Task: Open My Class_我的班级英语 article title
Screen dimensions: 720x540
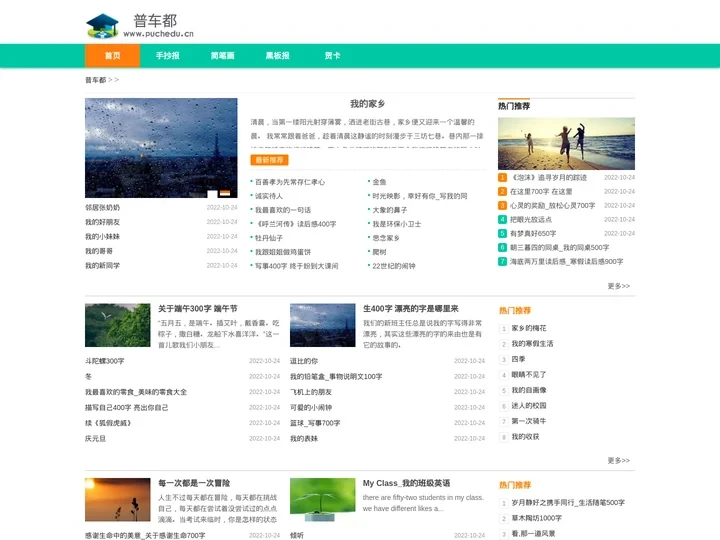Action: [406, 483]
